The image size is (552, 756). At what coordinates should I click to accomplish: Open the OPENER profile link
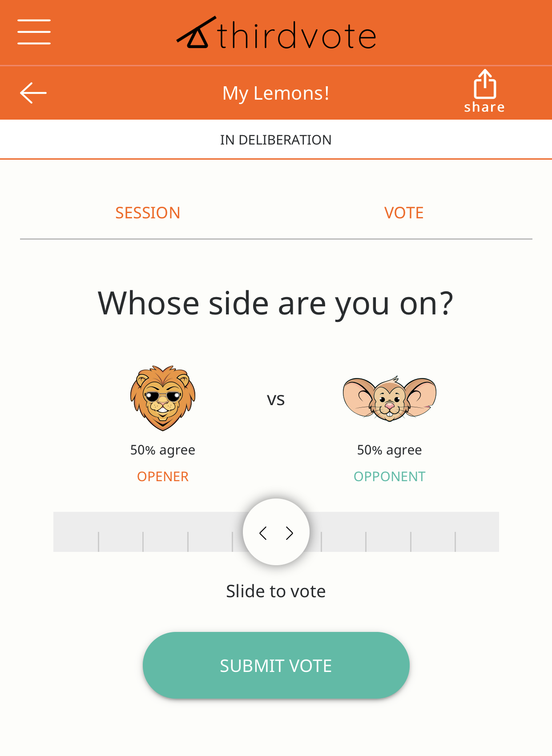pyautogui.click(x=163, y=476)
